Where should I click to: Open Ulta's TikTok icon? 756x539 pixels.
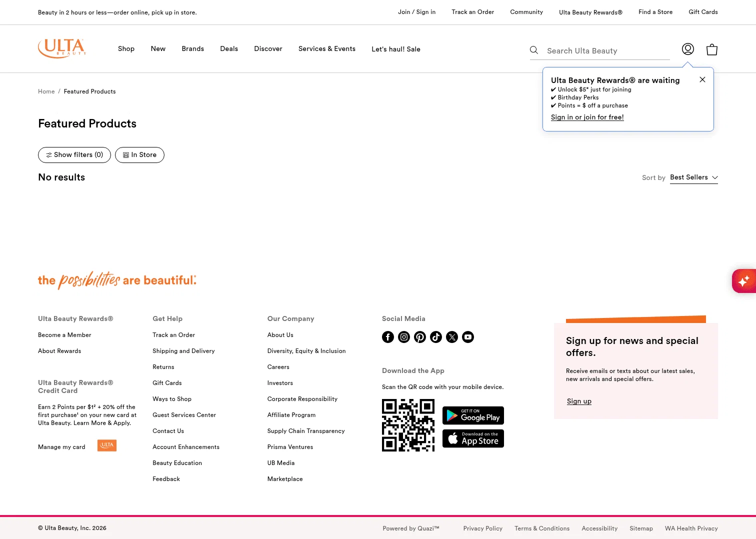click(x=436, y=337)
